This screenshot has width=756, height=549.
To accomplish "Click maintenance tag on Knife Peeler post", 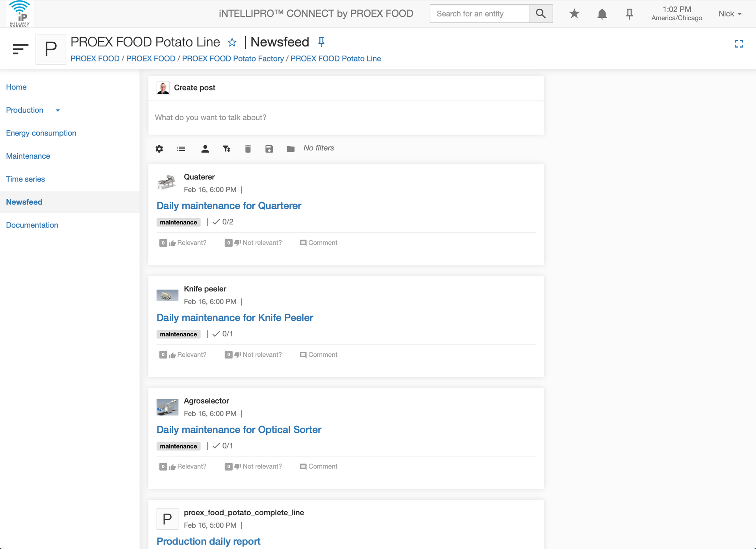I will [x=178, y=334].
